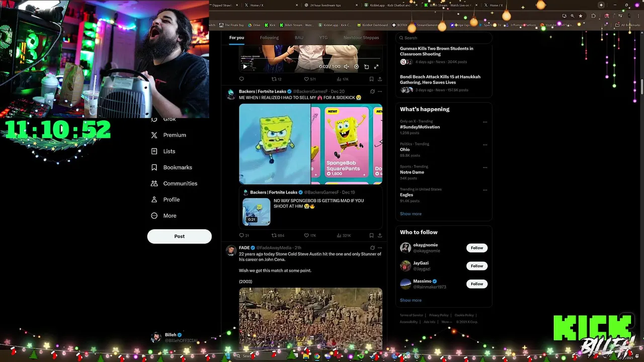Expand the top video to fullscreen
The height and width of the screenshot is (362, 644).
(376, 66)
